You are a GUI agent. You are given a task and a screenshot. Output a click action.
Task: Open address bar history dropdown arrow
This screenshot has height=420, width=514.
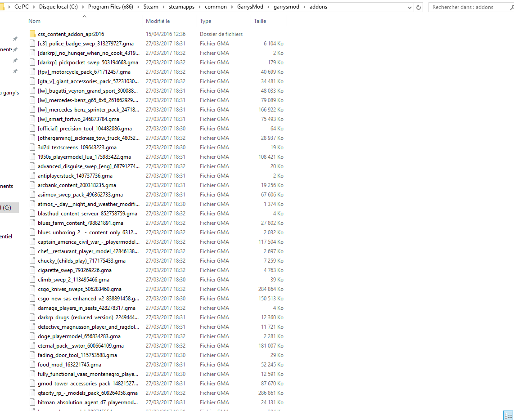point(410,7)
